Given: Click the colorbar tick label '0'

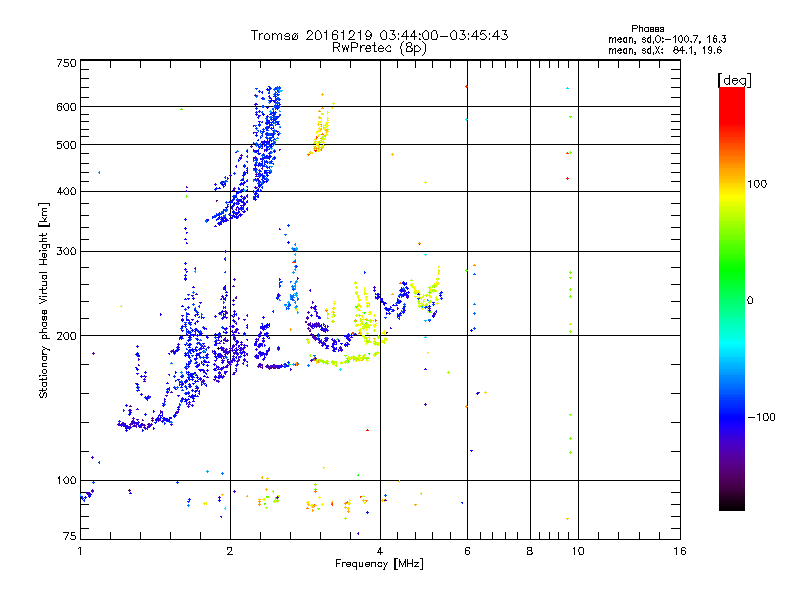Looking at the screenshot, I should pyautogui.click(x=750, y=301).
